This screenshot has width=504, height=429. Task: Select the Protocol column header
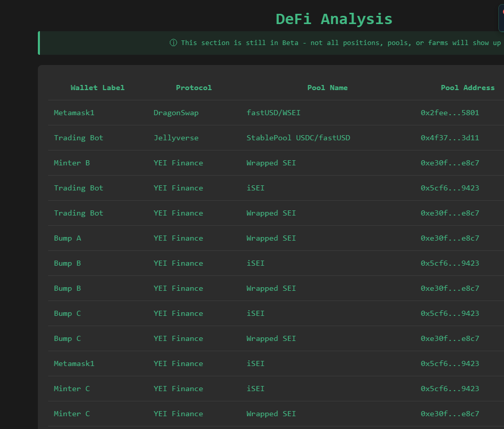(194, 88)
